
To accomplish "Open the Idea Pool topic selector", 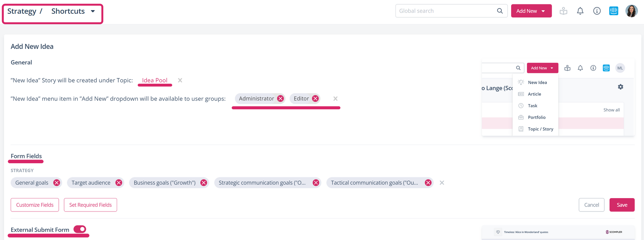I will tap(155, 80).
